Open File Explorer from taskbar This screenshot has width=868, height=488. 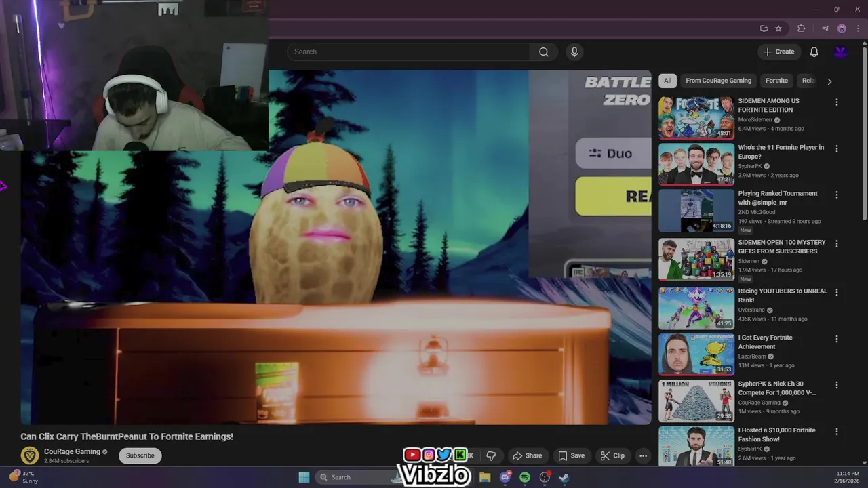point(485,477)
